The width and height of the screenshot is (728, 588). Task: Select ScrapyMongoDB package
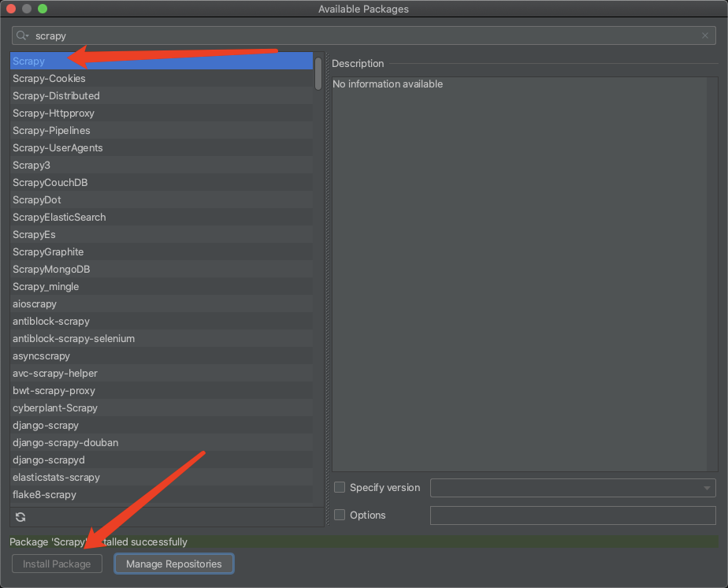(x=161, y=270)
